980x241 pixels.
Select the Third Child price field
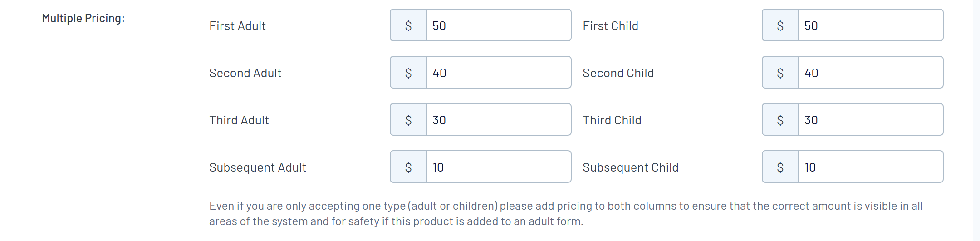[x=870, y=120]
